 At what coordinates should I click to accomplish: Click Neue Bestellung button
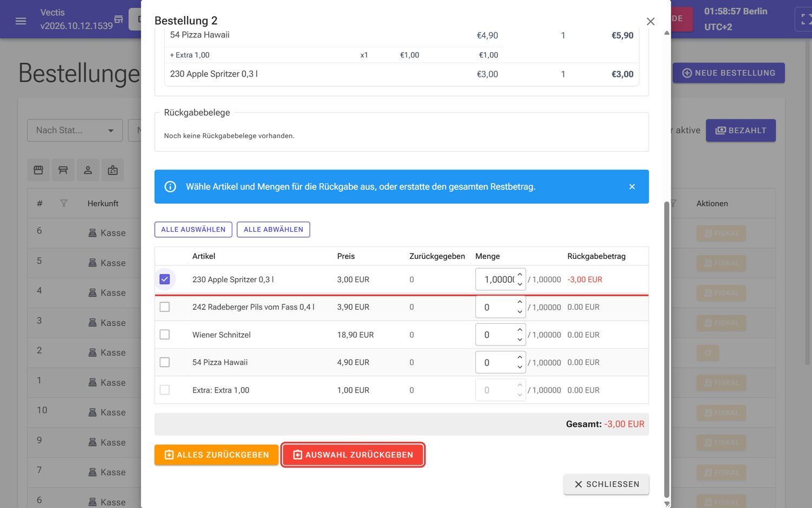(729, 73)
